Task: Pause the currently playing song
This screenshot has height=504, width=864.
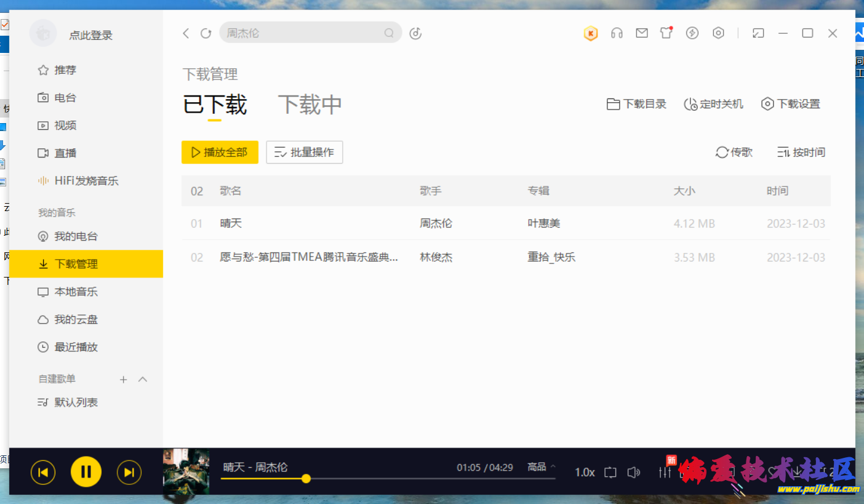Action: [86, 472]
